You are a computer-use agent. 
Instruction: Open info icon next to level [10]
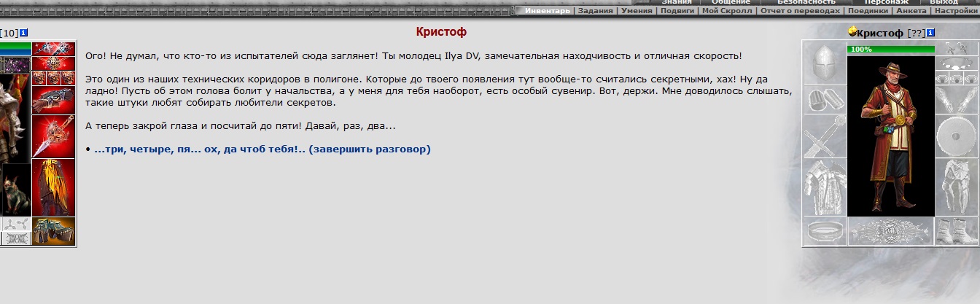point(23,33)
